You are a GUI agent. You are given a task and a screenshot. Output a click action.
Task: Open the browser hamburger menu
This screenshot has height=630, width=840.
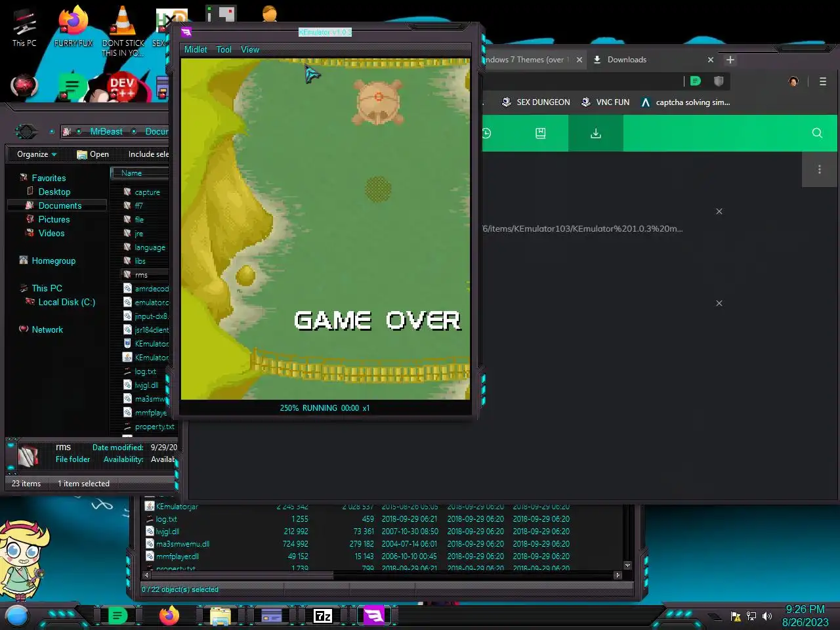tap(823, 81)
